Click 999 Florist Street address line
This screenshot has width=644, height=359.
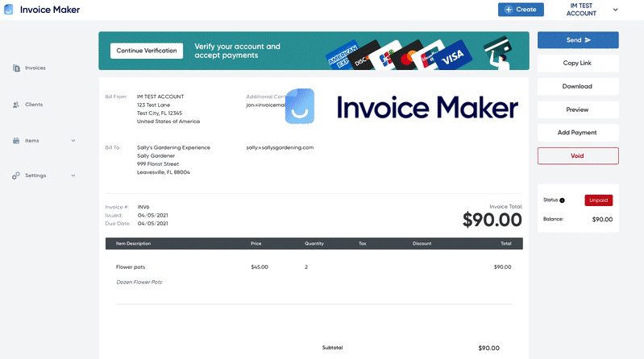158,164
